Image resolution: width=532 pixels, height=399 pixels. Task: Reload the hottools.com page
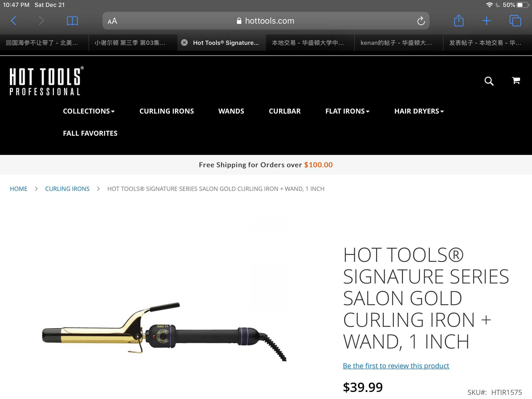click(421, 21)
